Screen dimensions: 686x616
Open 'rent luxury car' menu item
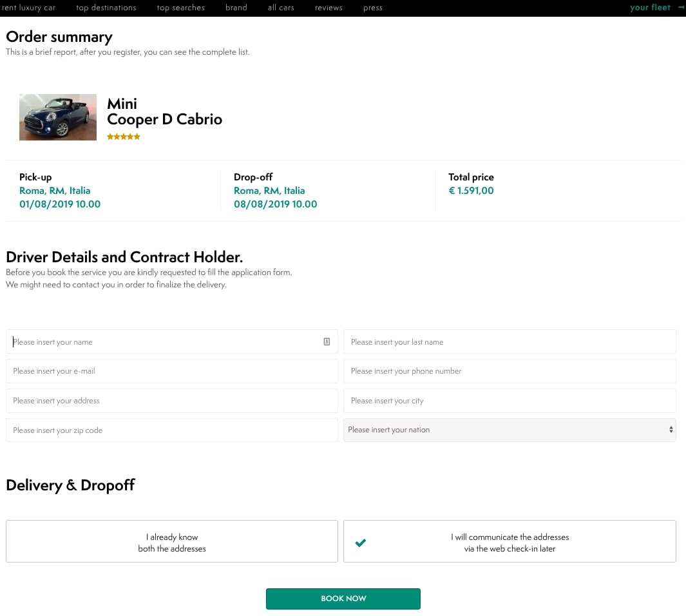coord(29,8)
